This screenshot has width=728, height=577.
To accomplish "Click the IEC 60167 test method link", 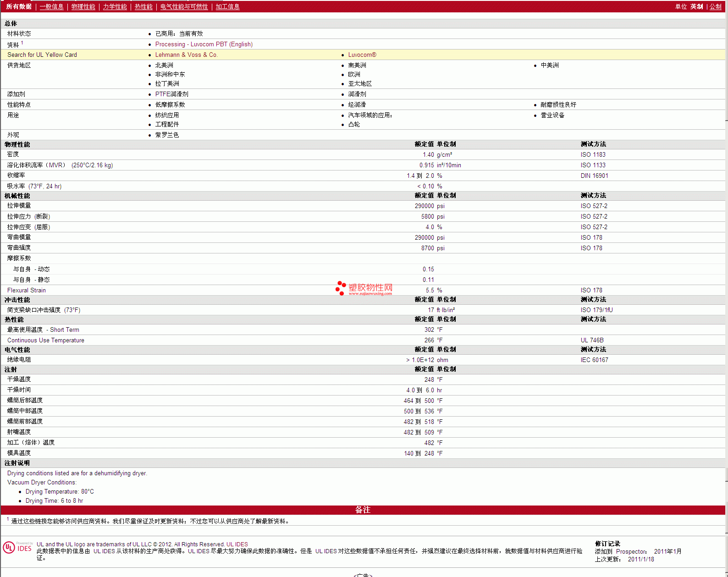I will [x=594, y=360].
